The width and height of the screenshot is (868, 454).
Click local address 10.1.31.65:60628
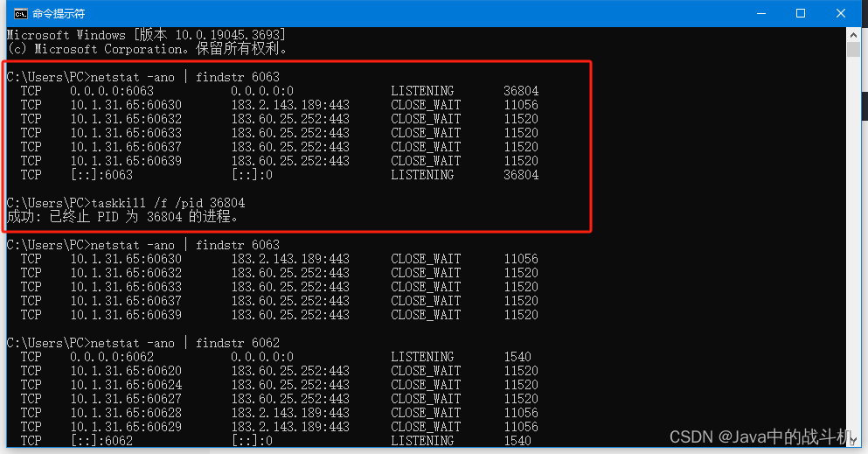[126, 413]
